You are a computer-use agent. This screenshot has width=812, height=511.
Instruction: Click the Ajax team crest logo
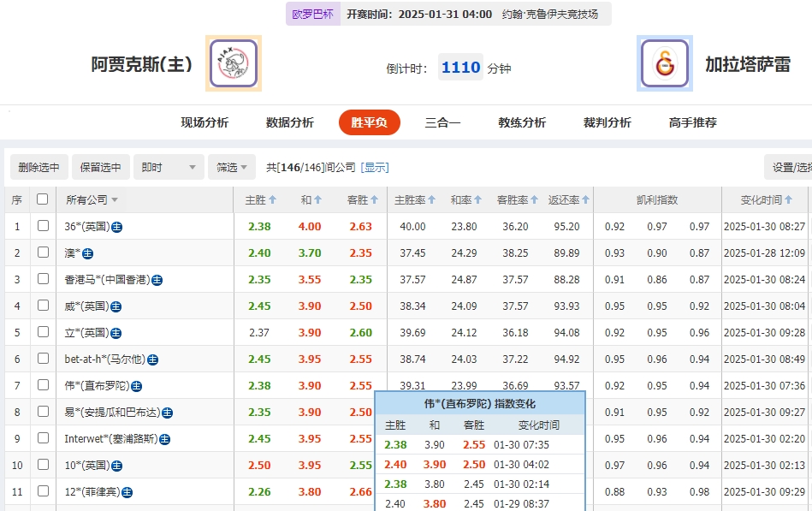tap(232, 63)
